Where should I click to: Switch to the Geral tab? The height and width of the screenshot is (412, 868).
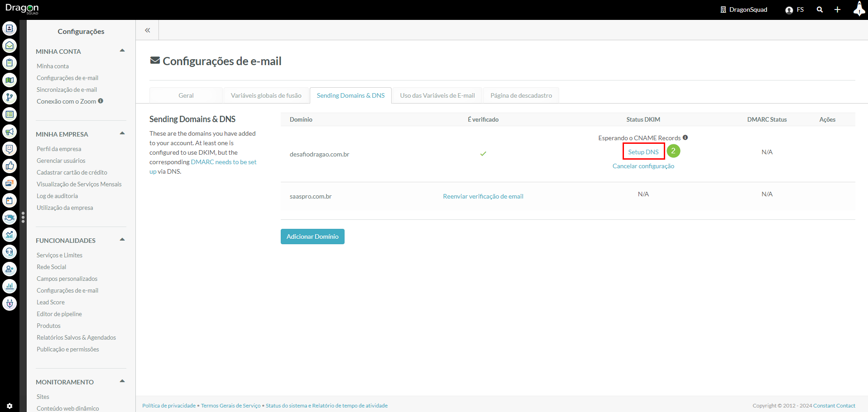tap(186, 95)
